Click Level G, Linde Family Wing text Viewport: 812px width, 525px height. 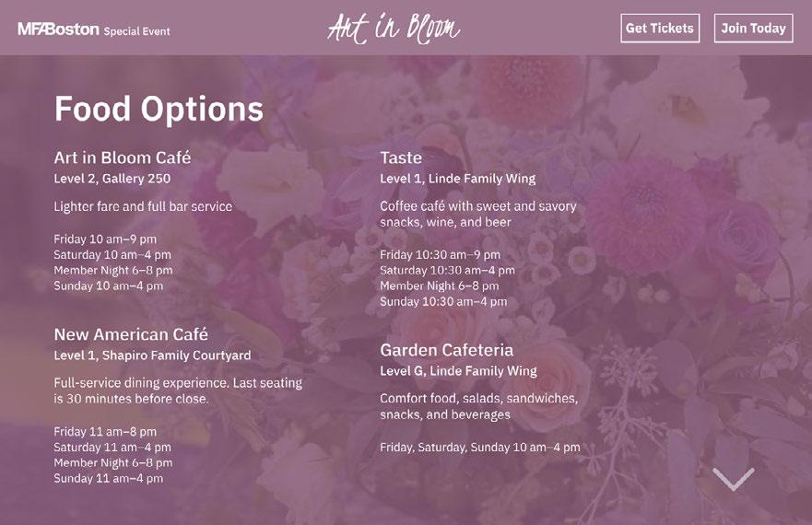tap(458, 370)
